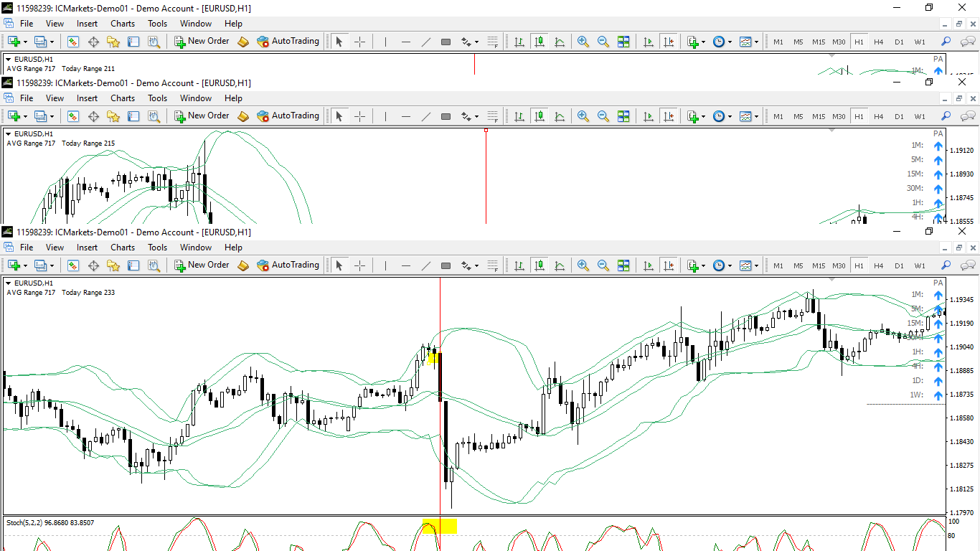Select the H4 timeframe in the bottom window
This screenshot has width=980, height=551.
click(879, 265)
